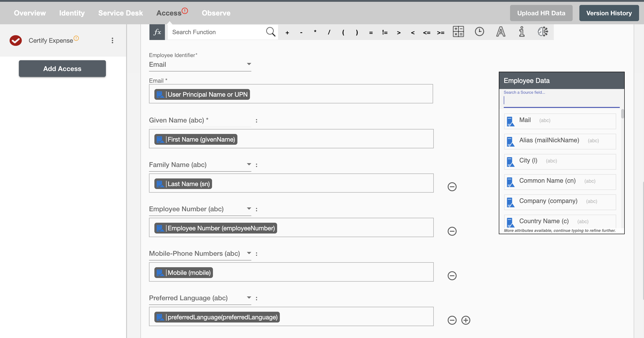Viewport: 644px width, 338px height.
Task: Select the text formatting icon in toolbar
Action: coord(501,32)
